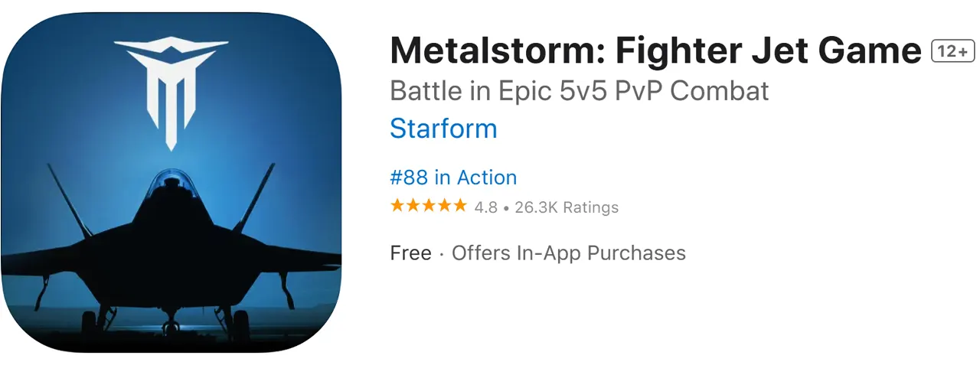Open the Starform developer page
Viewport: 980px width, 365px height.
(443, 129)
